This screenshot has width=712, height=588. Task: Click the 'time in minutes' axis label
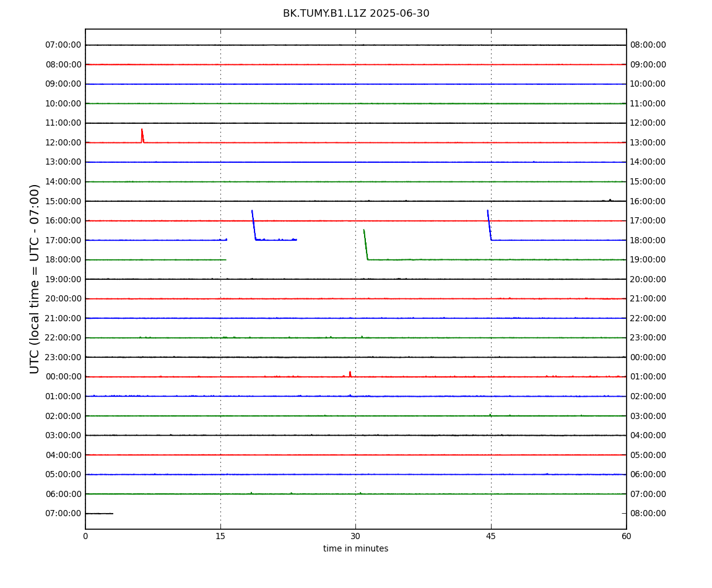tap(355, 548)
